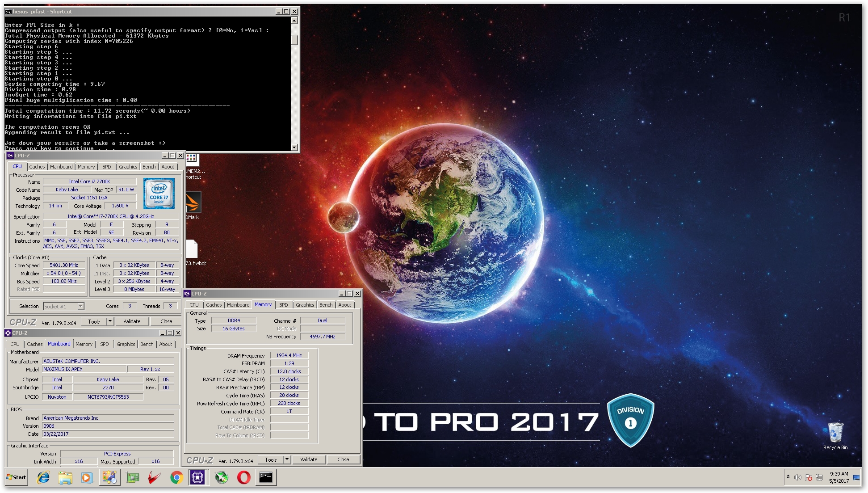Select Bench tab in the Memory CPU-Z window
Screen dimensions: 868x493
click(326, 305)
